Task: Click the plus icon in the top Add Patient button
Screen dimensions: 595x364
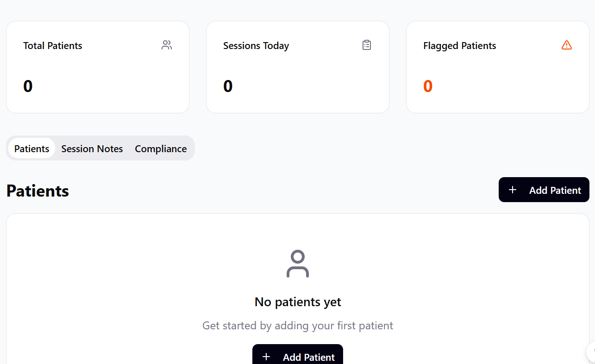Action: (x=513, y=190)
